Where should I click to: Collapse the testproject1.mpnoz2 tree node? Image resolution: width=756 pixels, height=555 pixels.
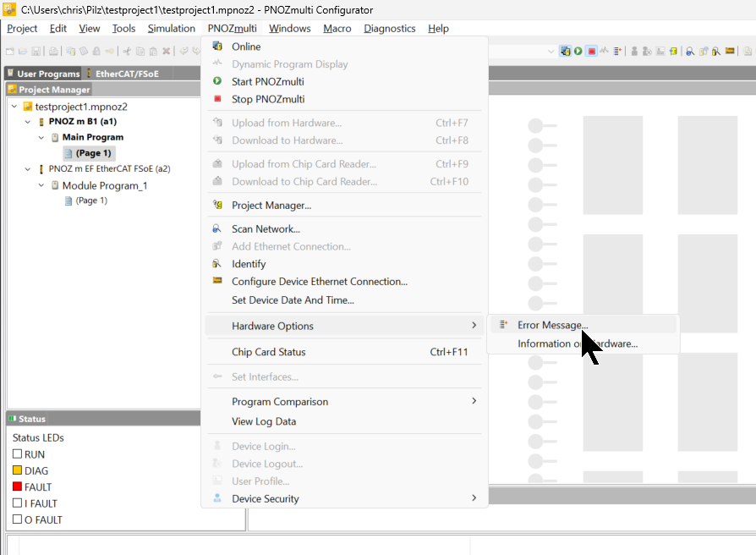click(14, 106)
